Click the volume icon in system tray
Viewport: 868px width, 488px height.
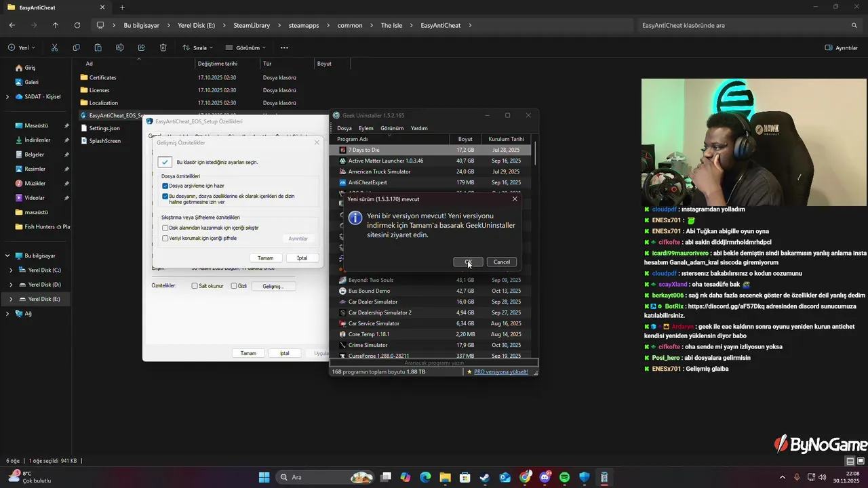tap(823, 477)
